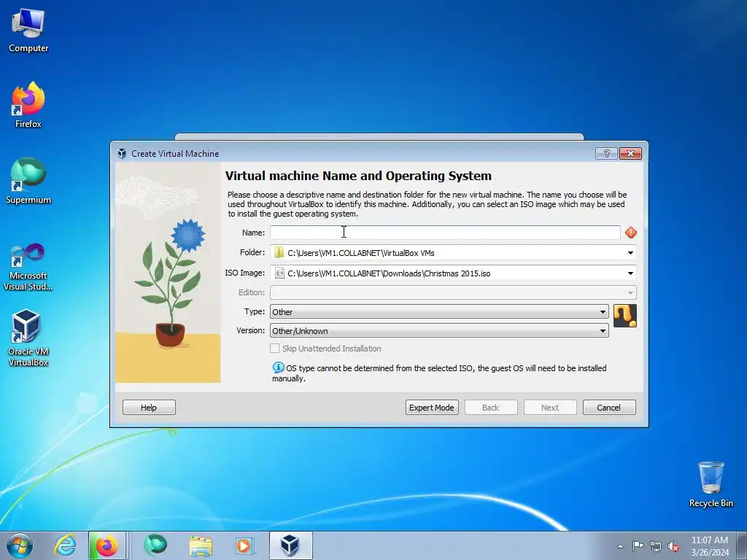Screen dimensions: 747x560
Task: Open Windows Media Player from the taskbar
Action: click(x=245, y=545)
